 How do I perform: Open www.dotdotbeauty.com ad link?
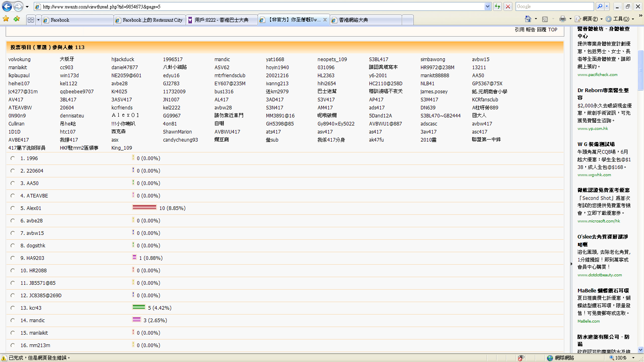(x=600, y=275)
